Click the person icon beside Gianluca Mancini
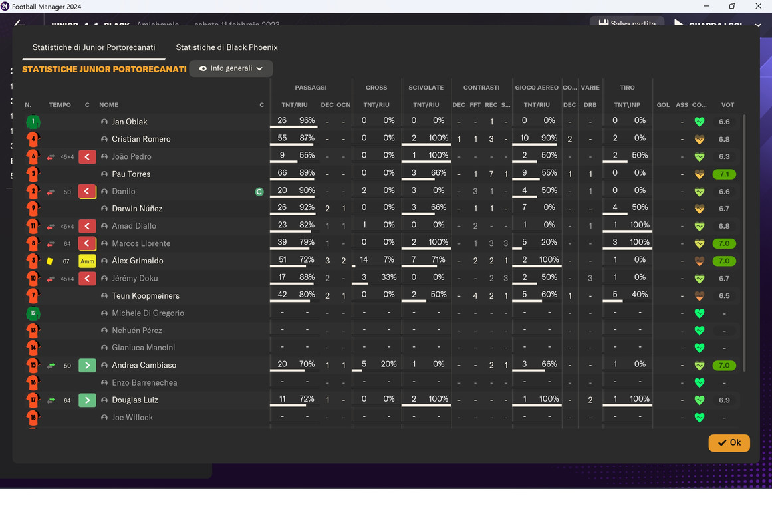The width and height of the screenshot is (772, 532). [104, 348]
